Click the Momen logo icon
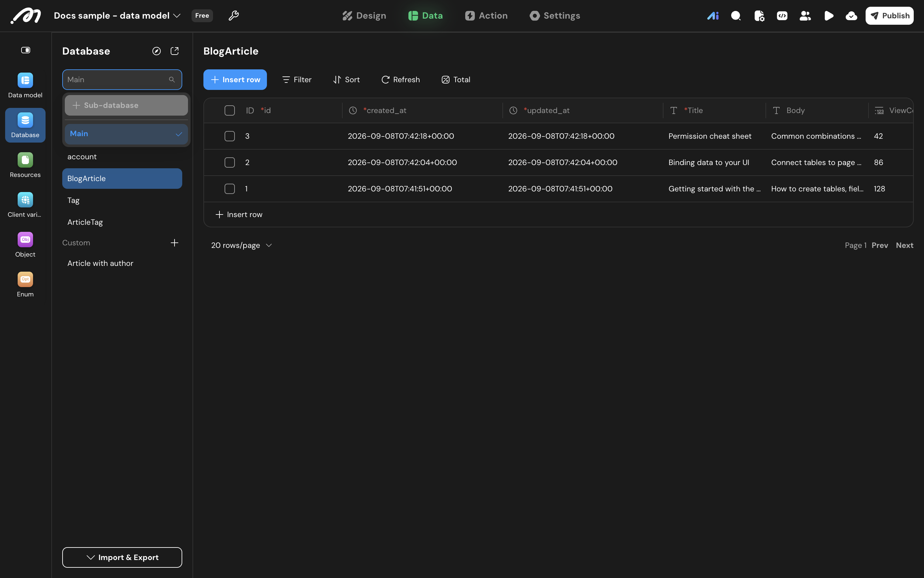924x578 pixels. [x=26, y=16]
